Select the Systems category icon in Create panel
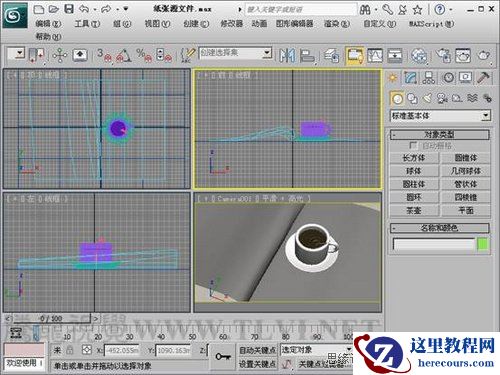The image size is (500, 375). click(x=487, y=98)
